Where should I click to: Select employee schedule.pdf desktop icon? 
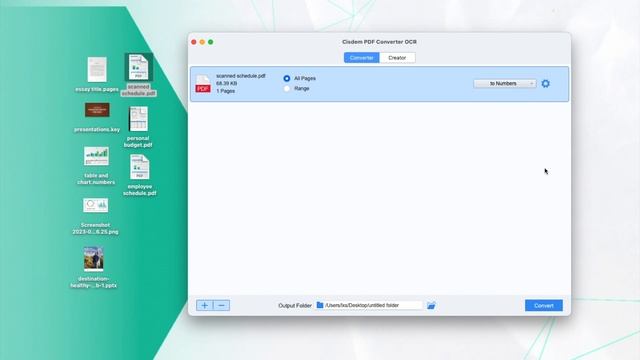coord(140,167)
